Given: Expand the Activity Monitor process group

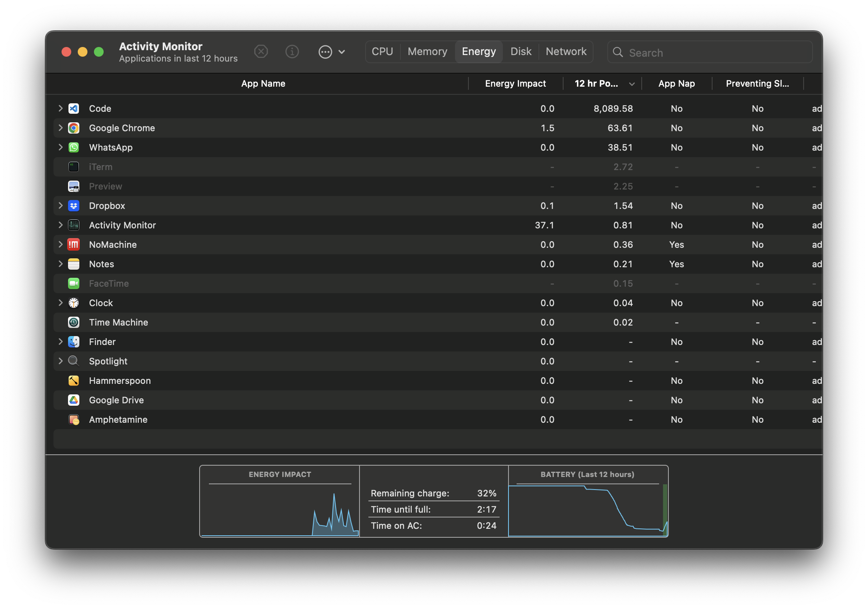Looking at the screenshot, I should [60, 225].
